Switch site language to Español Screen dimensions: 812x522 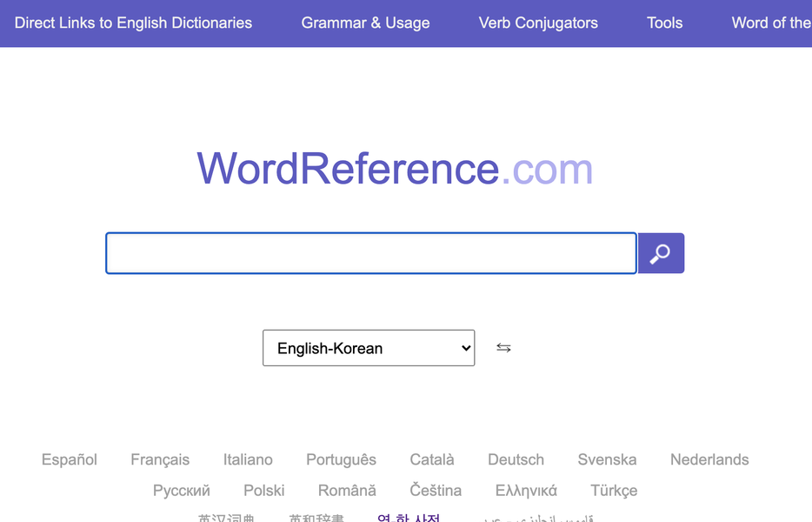point(70,459)
